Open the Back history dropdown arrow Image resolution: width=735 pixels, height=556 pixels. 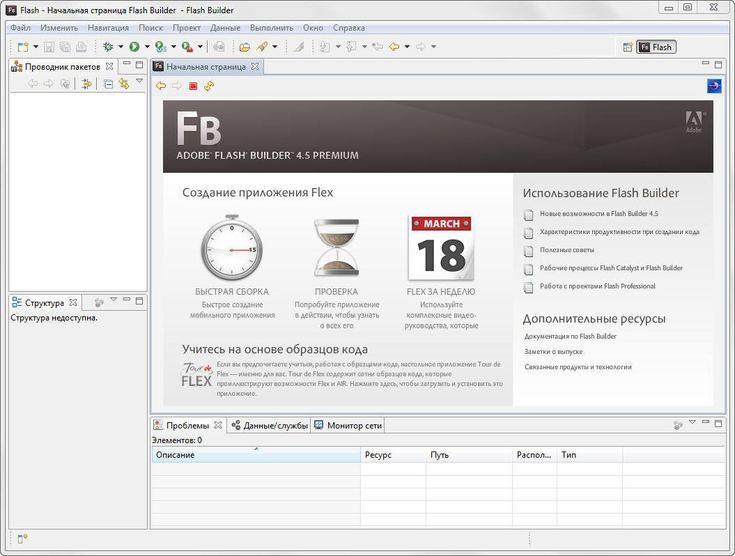point(407,47)
